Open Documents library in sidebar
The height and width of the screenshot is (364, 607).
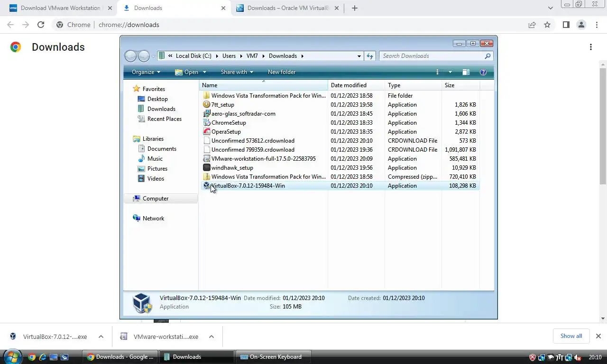[162, 149]
